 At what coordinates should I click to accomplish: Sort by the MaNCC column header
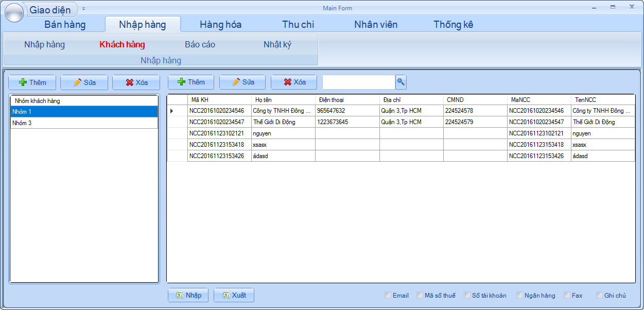click(x=539, y=99)
